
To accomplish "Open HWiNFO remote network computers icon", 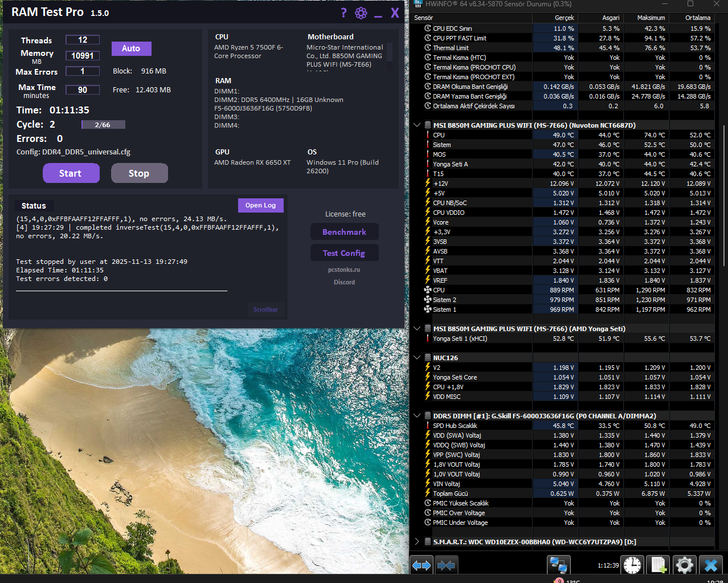I will pyautogui.click(x=559, y=565).
